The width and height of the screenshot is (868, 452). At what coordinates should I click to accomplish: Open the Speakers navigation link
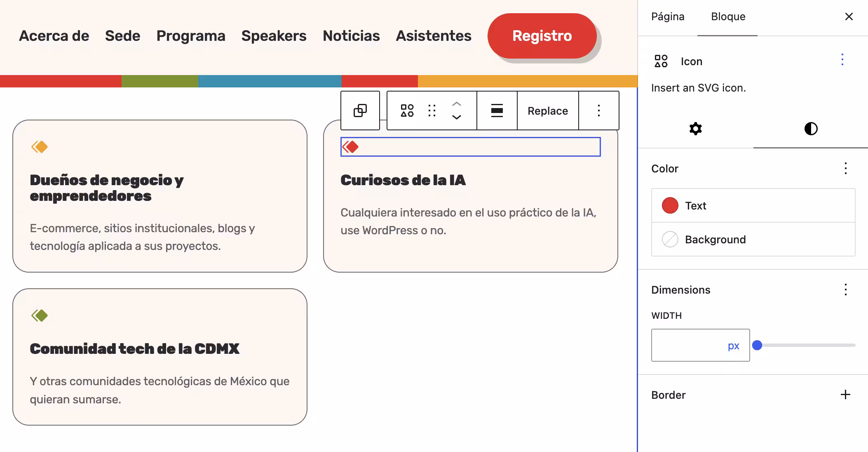(274, 36)
